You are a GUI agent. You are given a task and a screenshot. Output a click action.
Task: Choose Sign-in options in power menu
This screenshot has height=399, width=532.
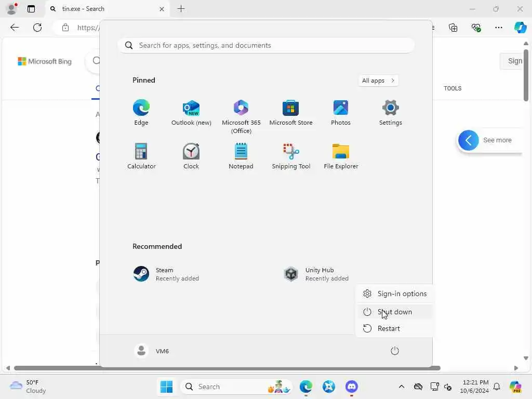[x=395, y=294]
